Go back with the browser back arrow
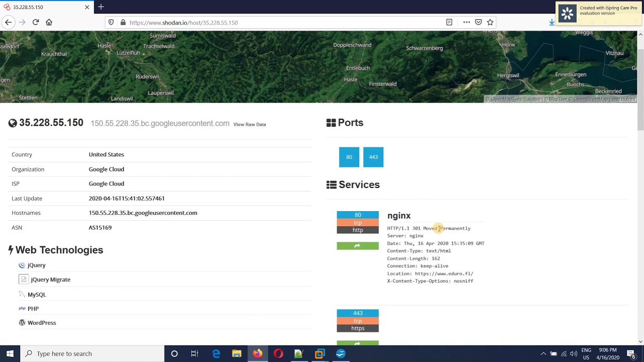The width and height of the screenshot is (644, 362). pyautogui.click(x=8, y=22)
